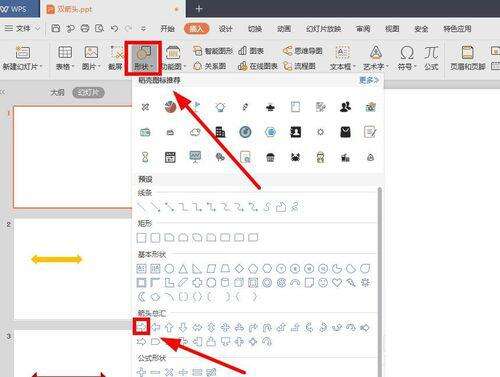Insert a 文本框 text box

coord(342,58)
